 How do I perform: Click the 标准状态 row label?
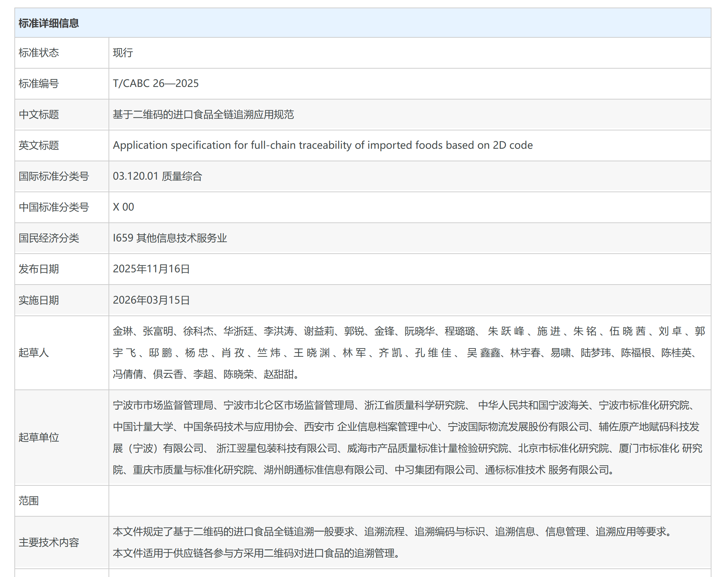pos(39,53)
